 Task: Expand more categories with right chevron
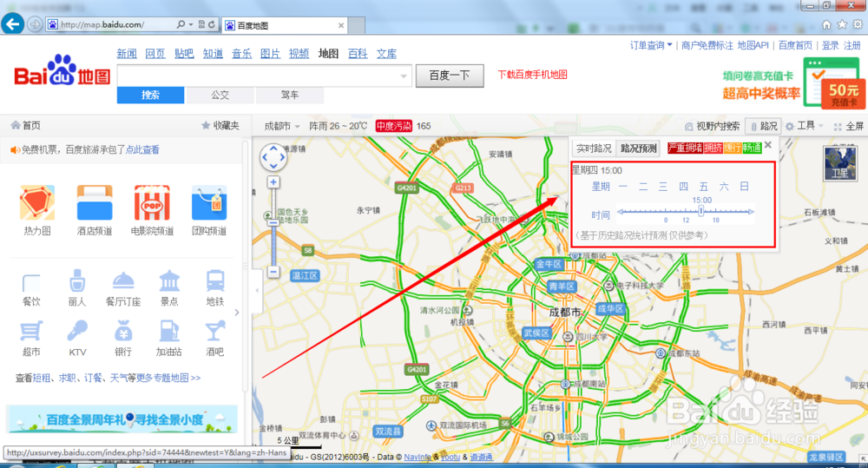point(237,313)
